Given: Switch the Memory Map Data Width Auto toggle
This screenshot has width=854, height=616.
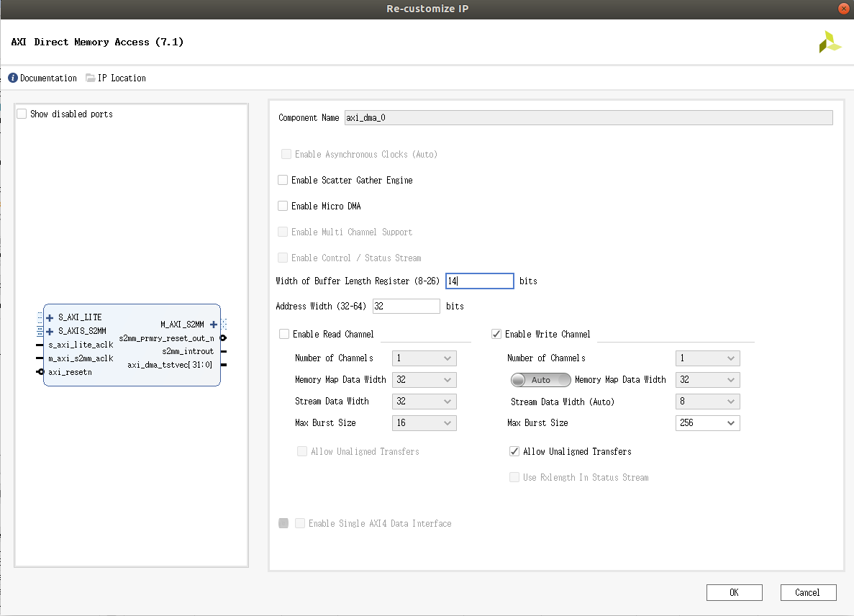Looking at the screenshot, I should click(x=540, y=379).
